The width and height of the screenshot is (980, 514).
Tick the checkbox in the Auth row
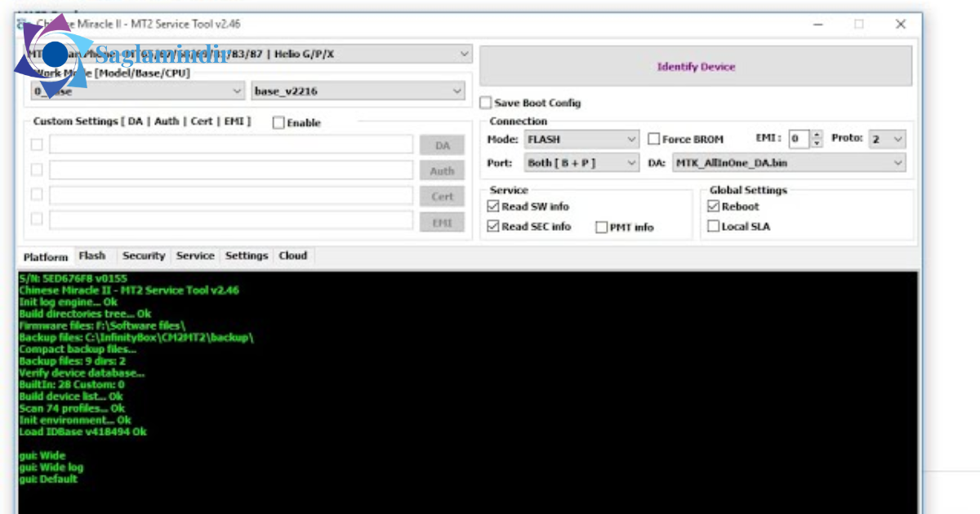[x=37, y=170]
